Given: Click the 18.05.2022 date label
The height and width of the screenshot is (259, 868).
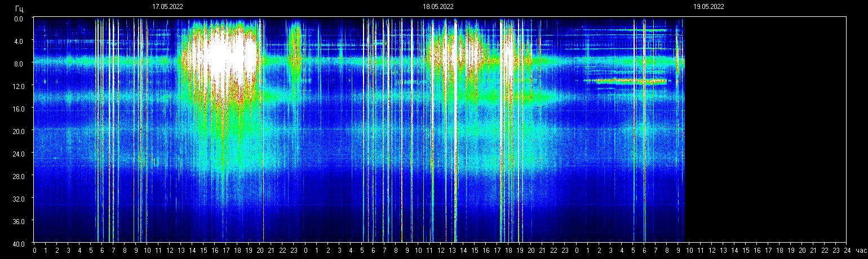Looking at the screenshot, I should pyautogui.click(x=438, y=7).
